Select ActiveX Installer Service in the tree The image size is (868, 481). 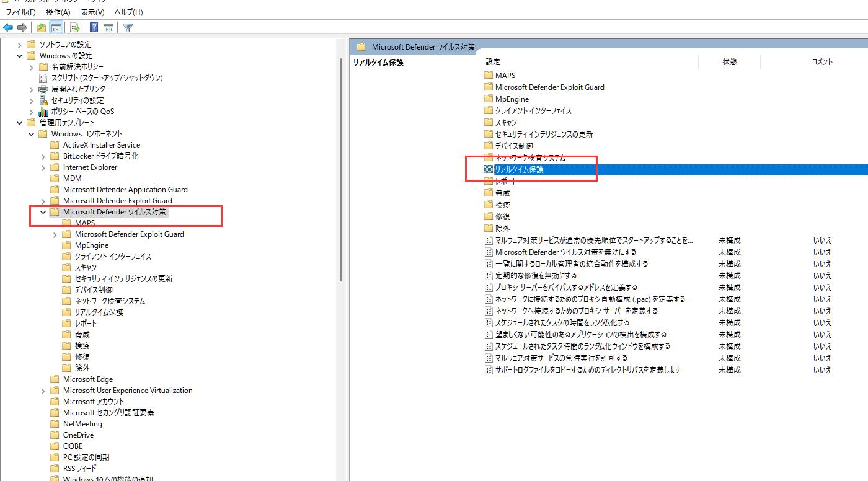pos(102,145)
